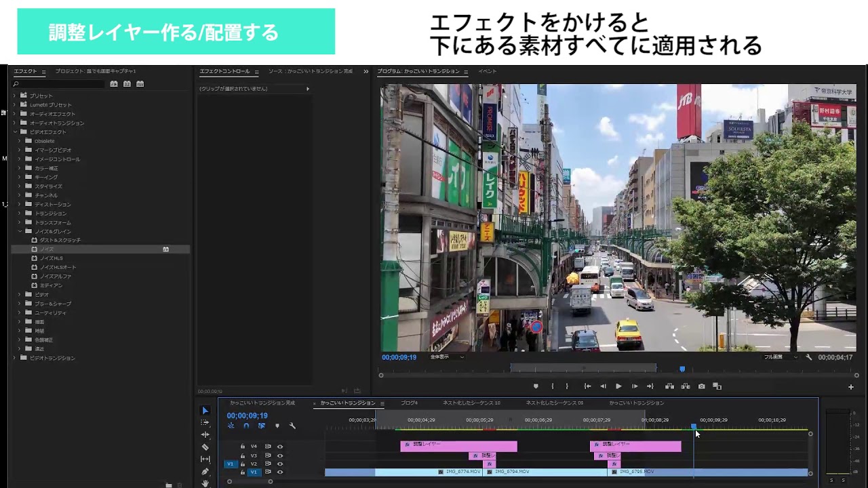Screen dimensions: 868x488
Task: Select the ノイズ effect
Action: (100, 249)
